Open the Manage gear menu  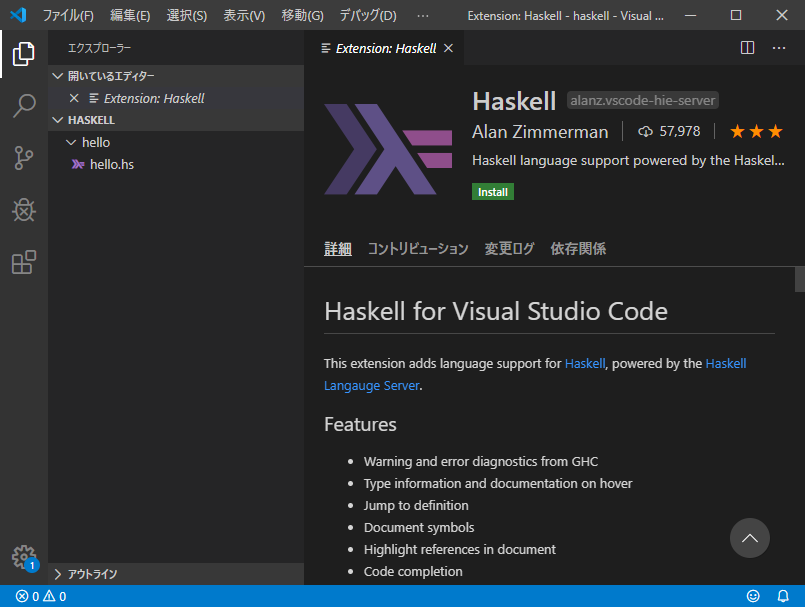pos(24,558)
